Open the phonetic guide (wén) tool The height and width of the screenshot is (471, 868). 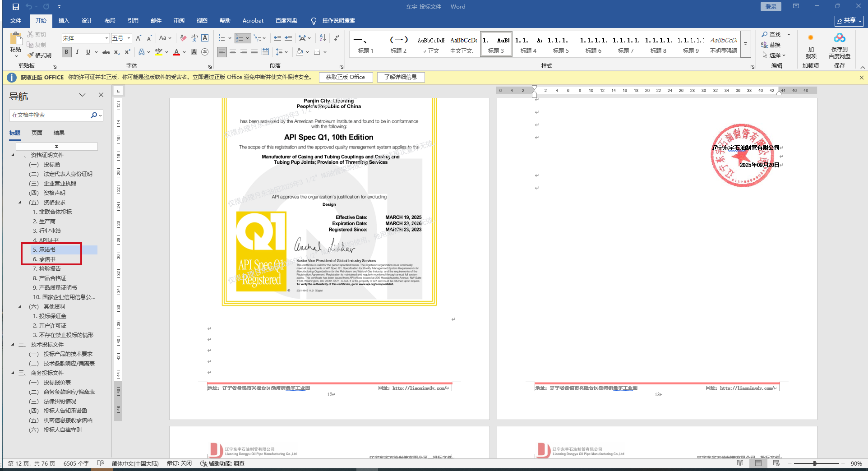click(x=194, y=38)
